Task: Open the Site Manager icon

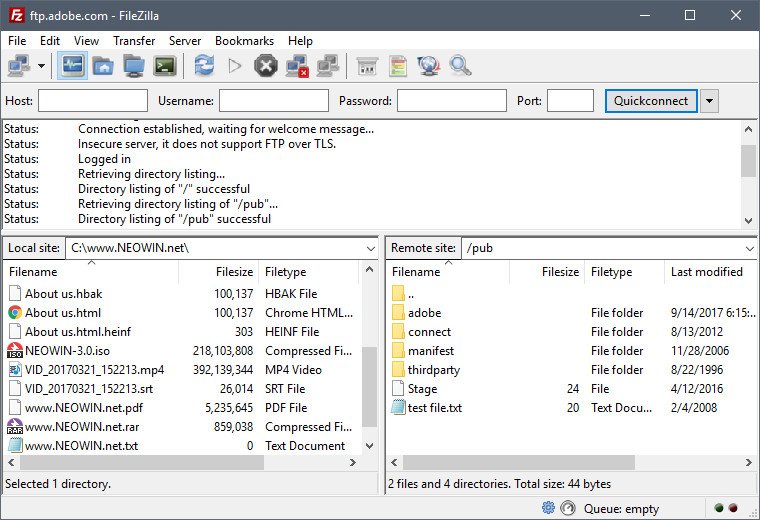Action: click(x=18, y=66)
